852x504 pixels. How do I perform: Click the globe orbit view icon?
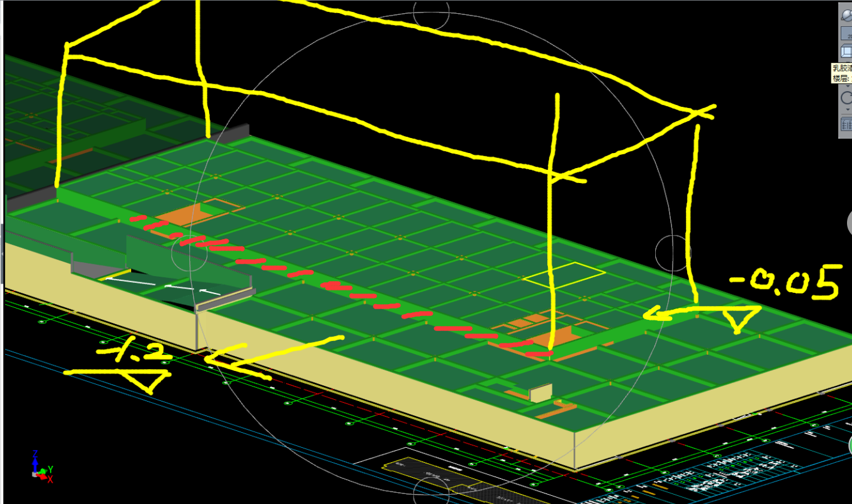click(846, 16)
